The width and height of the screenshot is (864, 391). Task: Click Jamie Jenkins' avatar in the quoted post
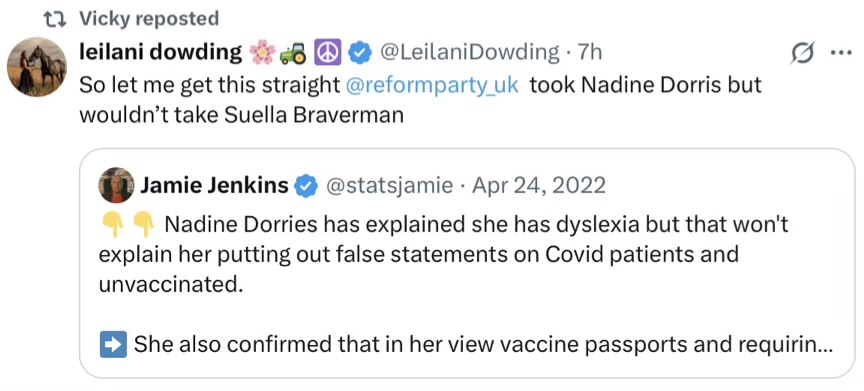click(x=116, y=186)
